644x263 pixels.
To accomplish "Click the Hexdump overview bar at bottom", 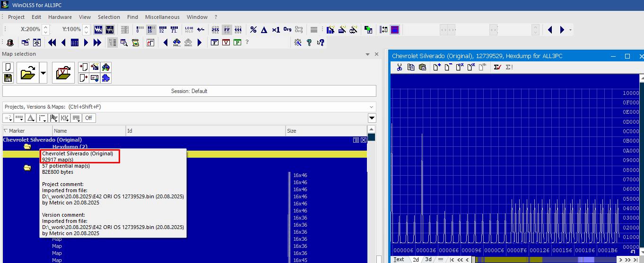I will (544, 259).
